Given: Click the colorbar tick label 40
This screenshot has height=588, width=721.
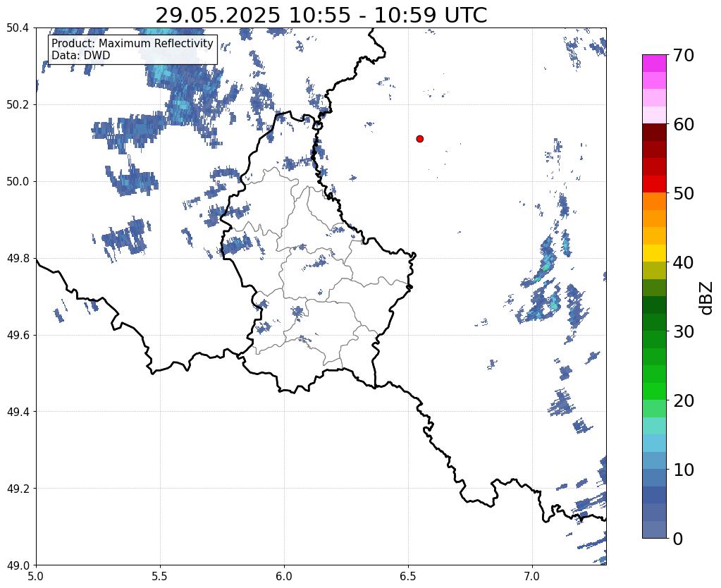Looking at the screenshot, I should 684,262.
